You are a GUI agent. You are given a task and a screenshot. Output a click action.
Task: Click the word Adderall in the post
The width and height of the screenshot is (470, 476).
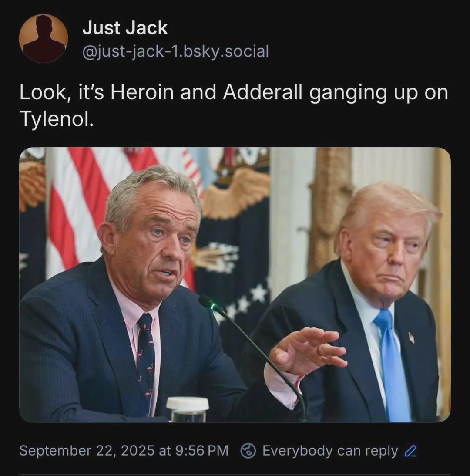263,92
